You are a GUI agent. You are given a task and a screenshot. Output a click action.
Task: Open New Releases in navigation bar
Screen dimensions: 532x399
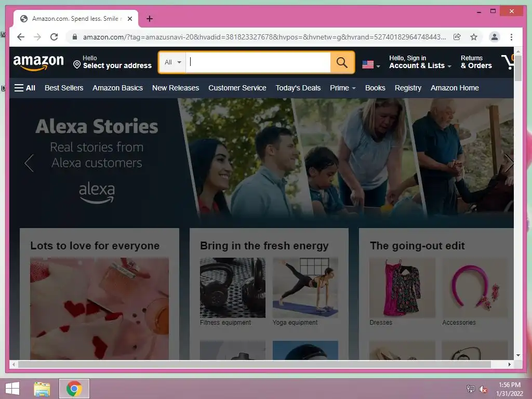point(176,88)
